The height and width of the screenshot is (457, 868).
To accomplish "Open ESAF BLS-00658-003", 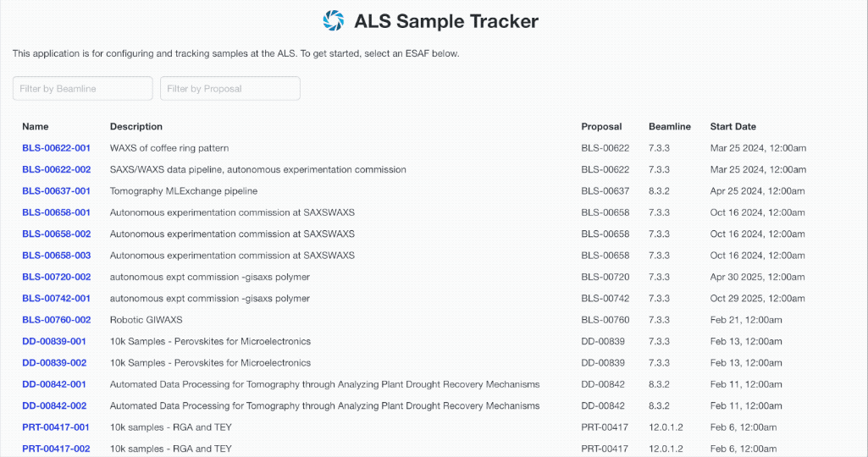I will pyautogui.click(x=56, y=256).
